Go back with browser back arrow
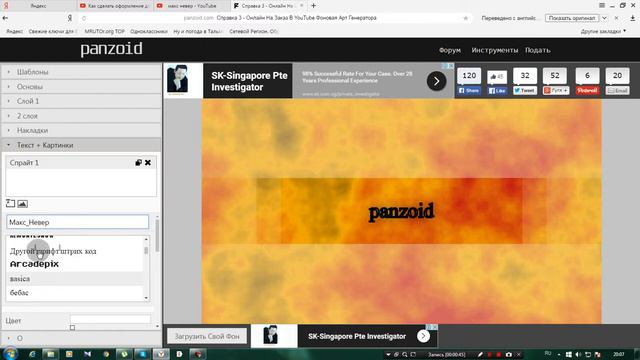 [5, 18]
